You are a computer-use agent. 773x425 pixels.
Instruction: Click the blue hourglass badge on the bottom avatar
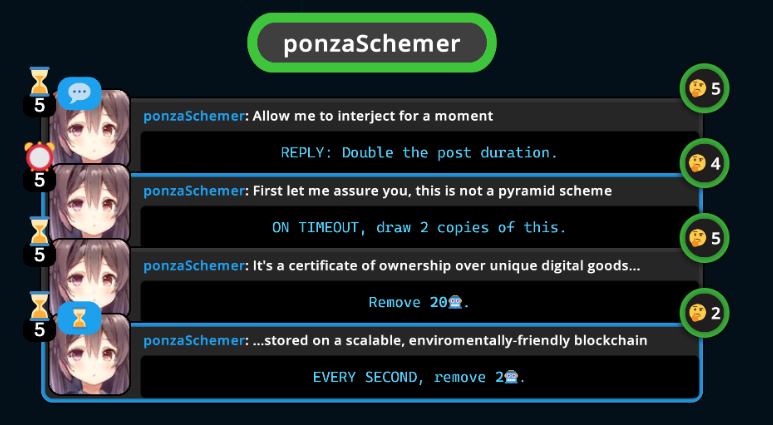click(x=78, y=318)
